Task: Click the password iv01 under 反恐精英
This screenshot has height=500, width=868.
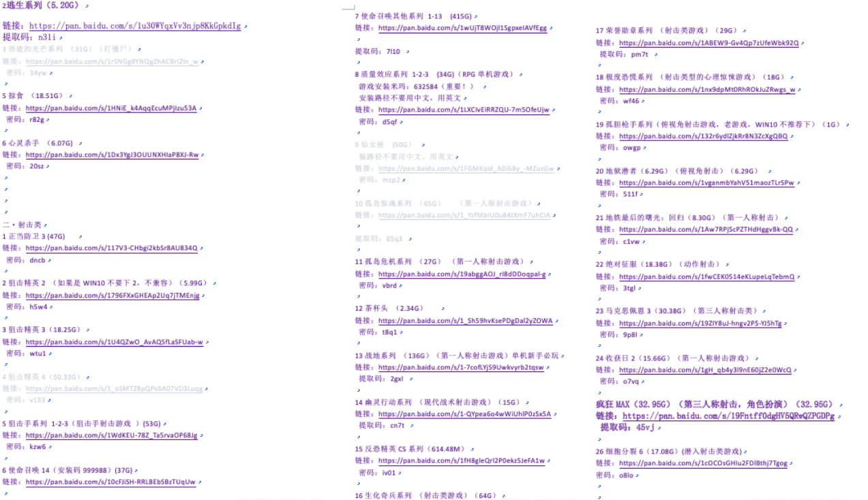Action: (389, 472)
